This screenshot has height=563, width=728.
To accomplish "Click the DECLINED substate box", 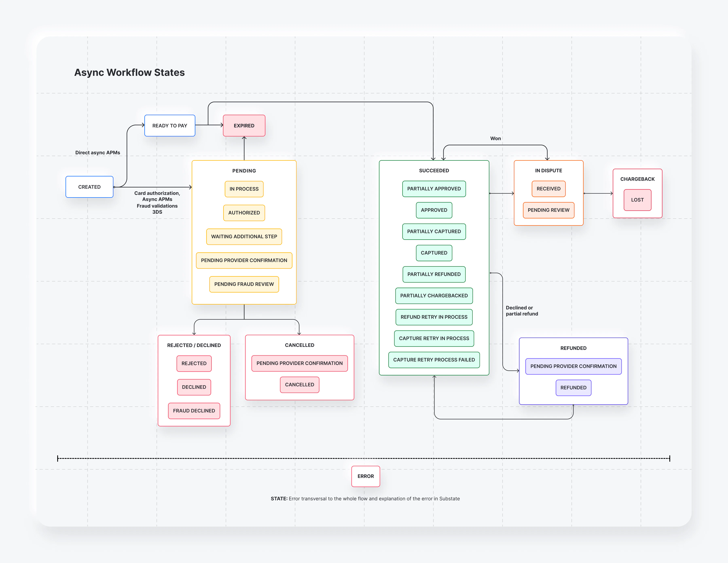I will point(194,387).
